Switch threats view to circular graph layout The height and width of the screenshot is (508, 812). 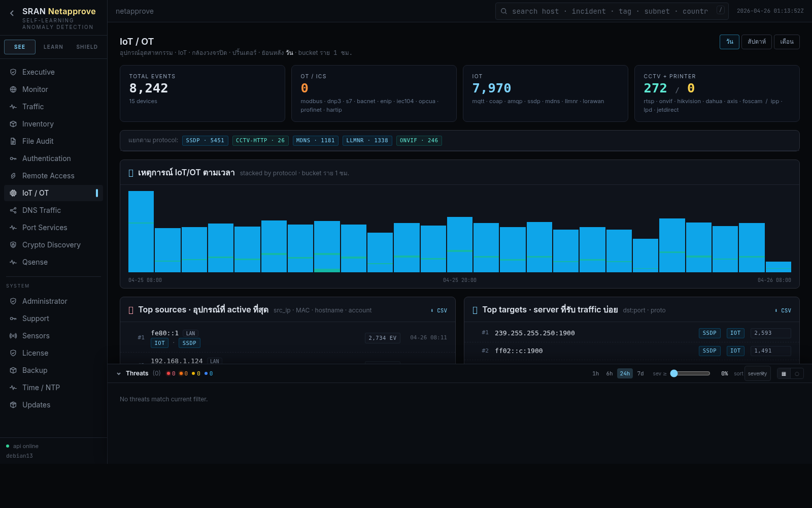(x=797, y=374)
